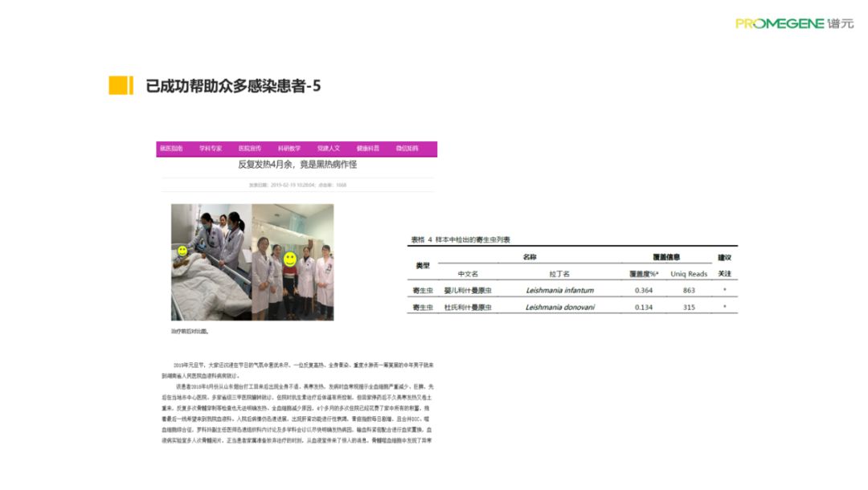Click the article headline 反复发热4月余
This screenshot has height=490, width=868.
[x=297, y=165]
